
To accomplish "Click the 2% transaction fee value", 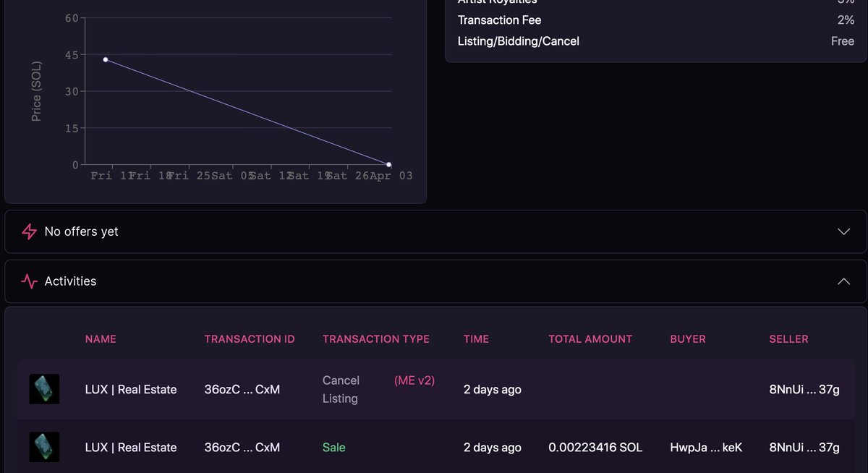I will [x=846, y=20].
